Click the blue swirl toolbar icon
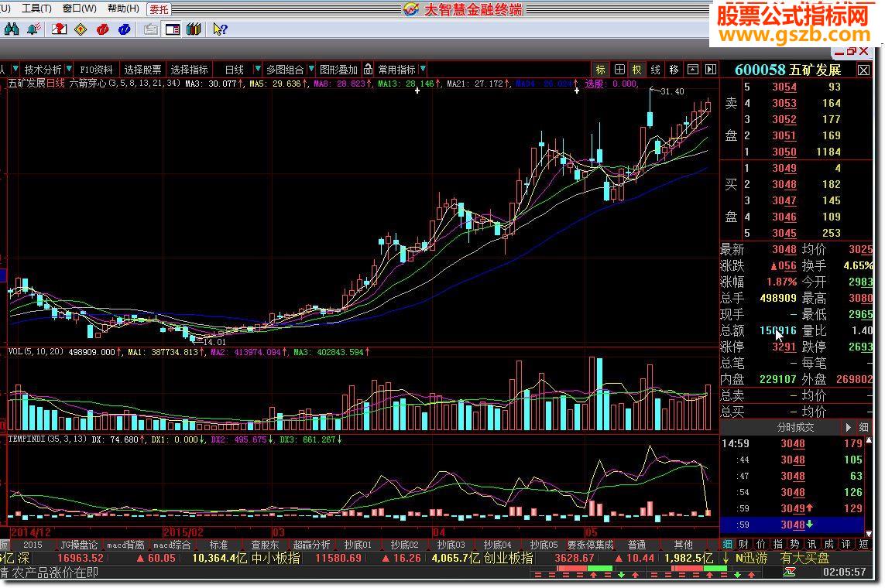The width and height of the screenshot is (885, 588). (125, 29)
